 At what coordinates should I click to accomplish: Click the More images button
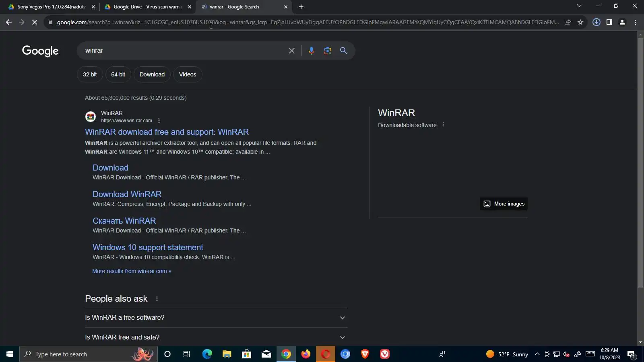(x=504, y=204)
